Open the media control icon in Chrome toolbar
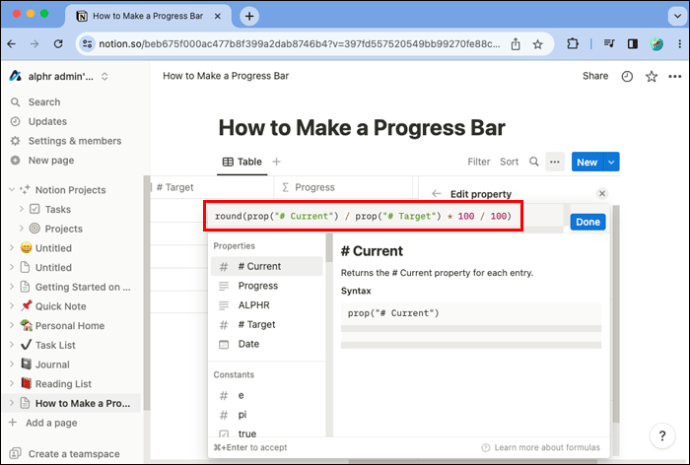This screenshot has width=690, height=465. [x=609, y=44]
